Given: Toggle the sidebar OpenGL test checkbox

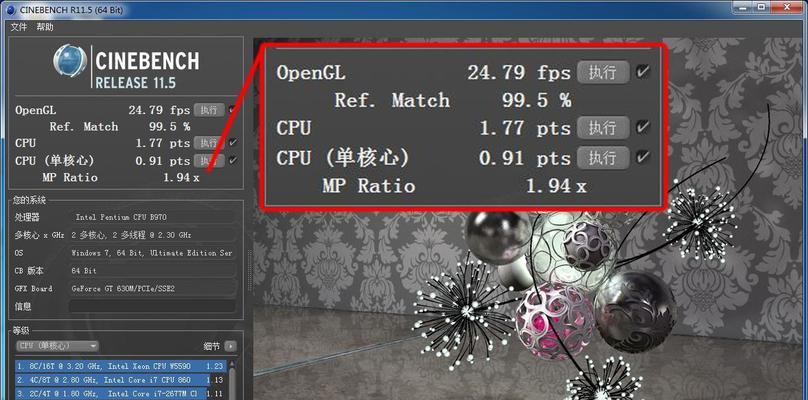Looking at the screenshot, I should click(233, 110).
